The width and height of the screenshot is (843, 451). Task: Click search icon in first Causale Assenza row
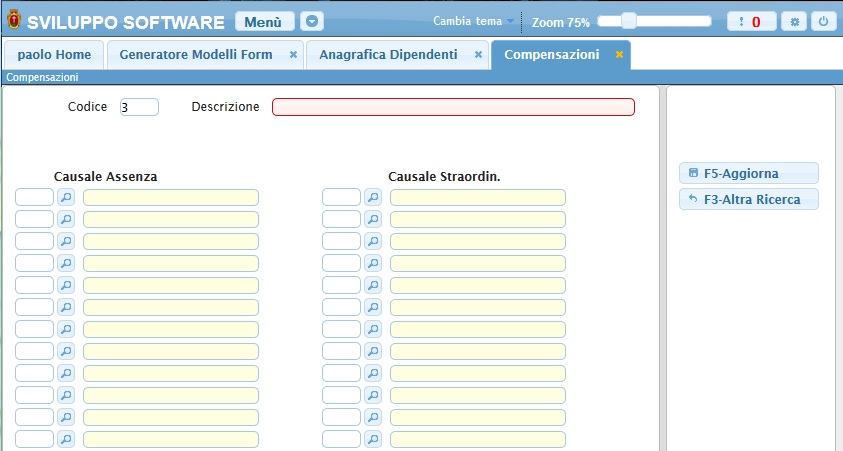66,198
